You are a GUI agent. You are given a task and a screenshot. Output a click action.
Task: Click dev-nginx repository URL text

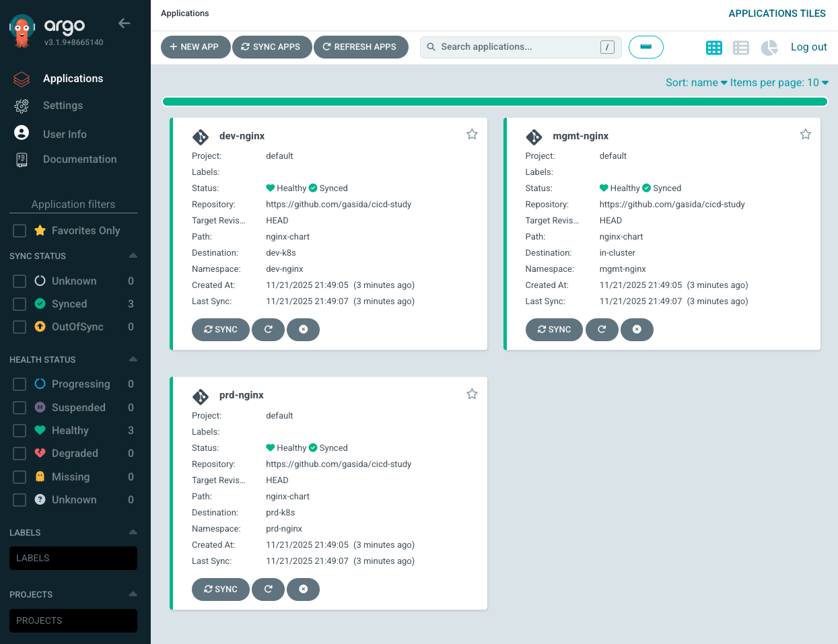tap(339, 205)
